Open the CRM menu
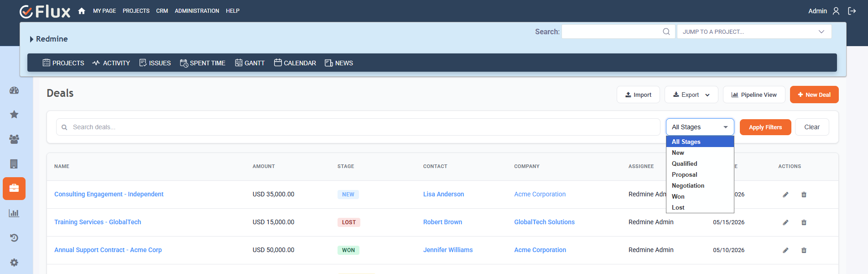 point(162,11)
